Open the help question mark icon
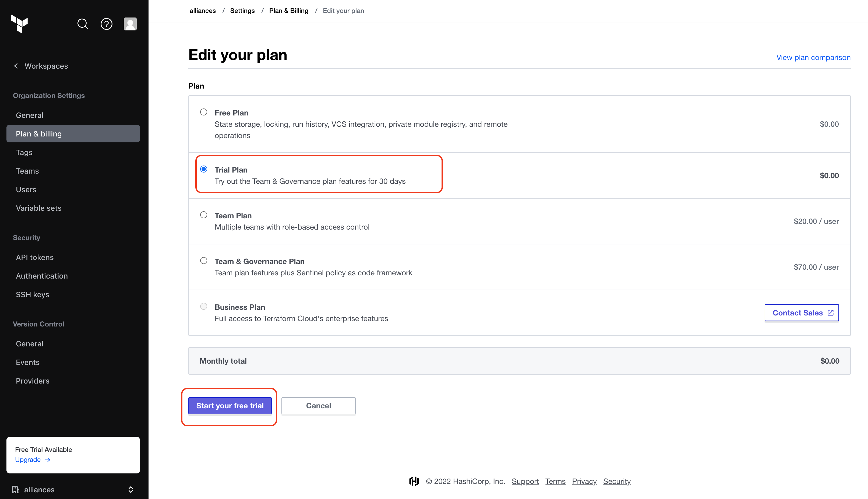Screen dimensions: 868x499 [107, 24]
